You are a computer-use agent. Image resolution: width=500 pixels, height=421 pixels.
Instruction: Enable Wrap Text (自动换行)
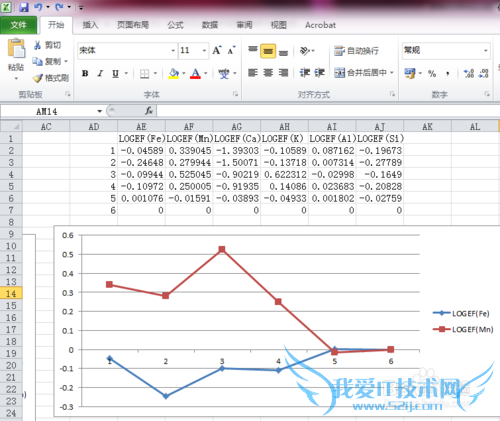point(356,51)
